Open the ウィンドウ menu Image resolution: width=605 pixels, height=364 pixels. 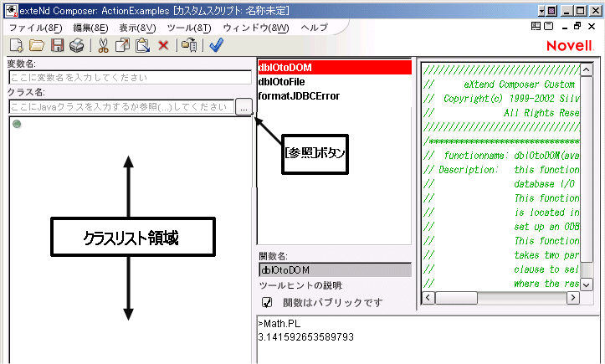[x=256, y=28]
